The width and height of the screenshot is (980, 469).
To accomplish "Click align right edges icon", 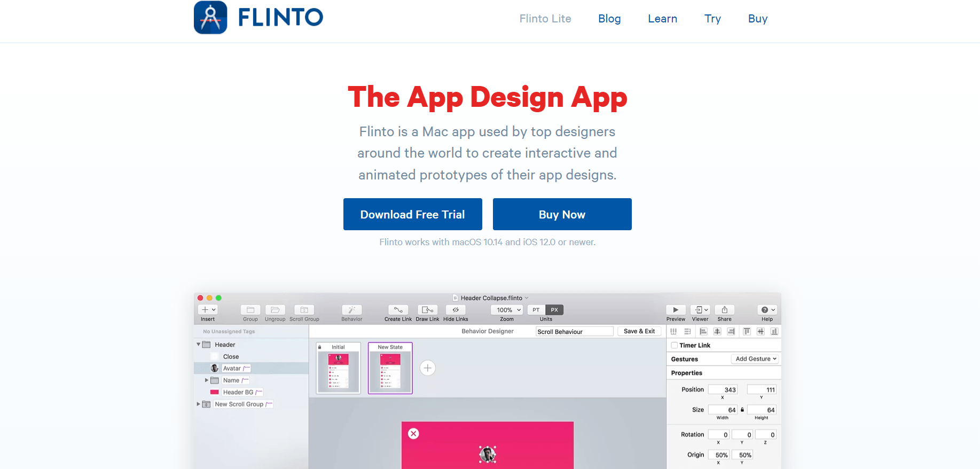I will pyautogui.click(x=731, y=331).
